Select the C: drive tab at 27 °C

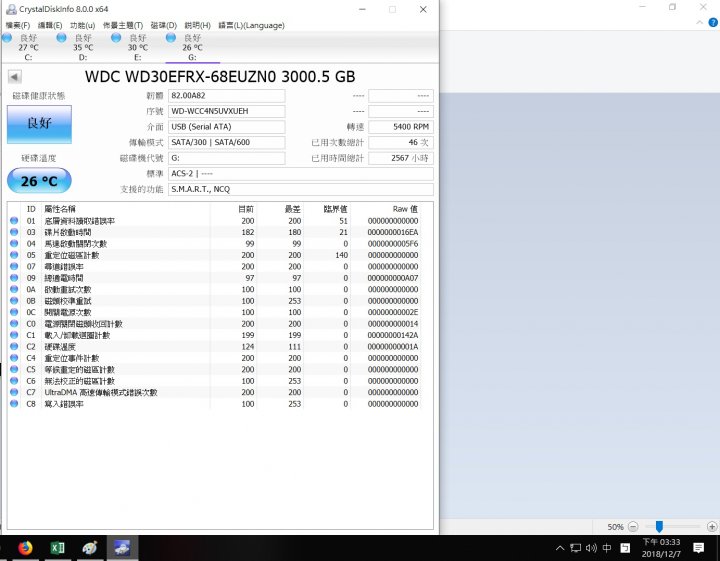coord(28,47)
